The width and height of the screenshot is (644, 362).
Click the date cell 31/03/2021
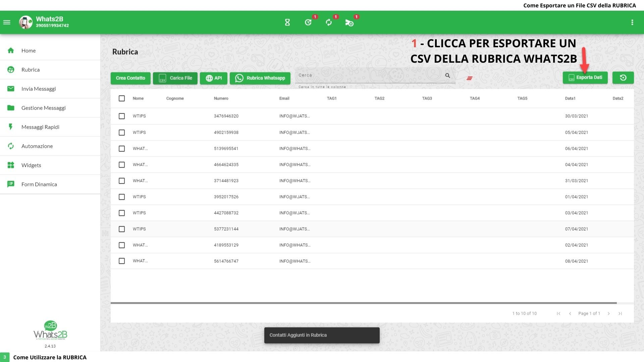point(577,181)
